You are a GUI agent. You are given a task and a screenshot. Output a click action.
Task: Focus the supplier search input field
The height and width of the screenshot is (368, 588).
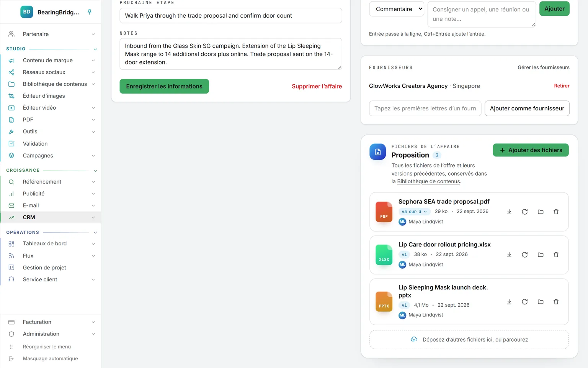pyautogui.click(x=425, y=108)
